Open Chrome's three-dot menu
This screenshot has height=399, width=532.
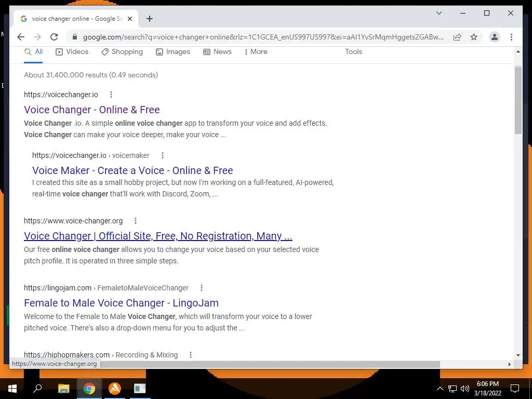point(511,37)
